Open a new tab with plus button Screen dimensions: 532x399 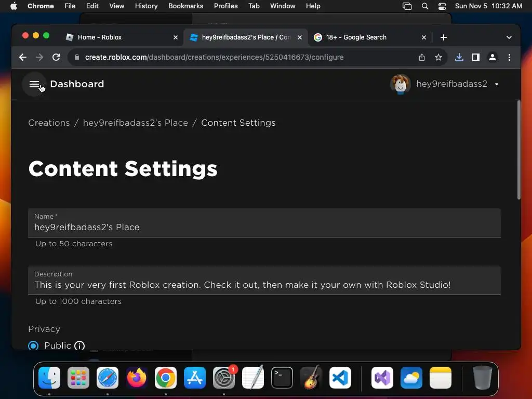pos(444,37)
